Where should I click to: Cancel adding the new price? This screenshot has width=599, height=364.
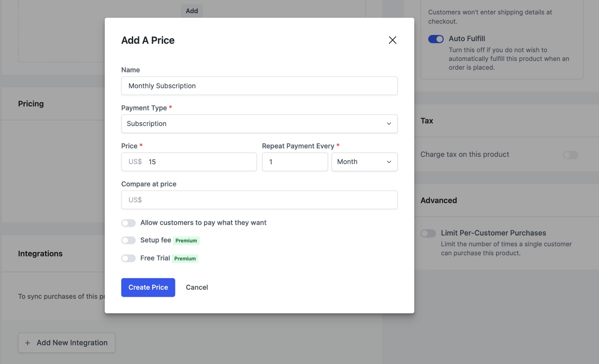point(197,287)
